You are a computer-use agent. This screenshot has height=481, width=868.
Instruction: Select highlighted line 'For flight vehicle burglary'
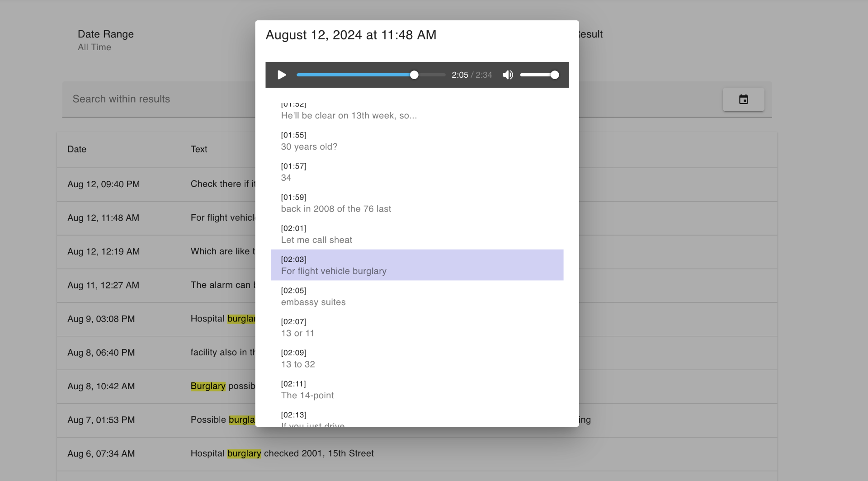pos(334,271)
